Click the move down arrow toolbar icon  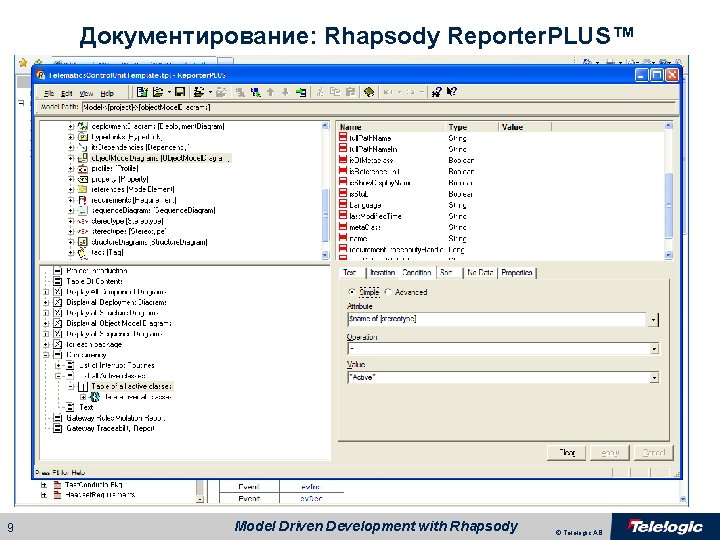pyautogui.click(x=285, y=92)
